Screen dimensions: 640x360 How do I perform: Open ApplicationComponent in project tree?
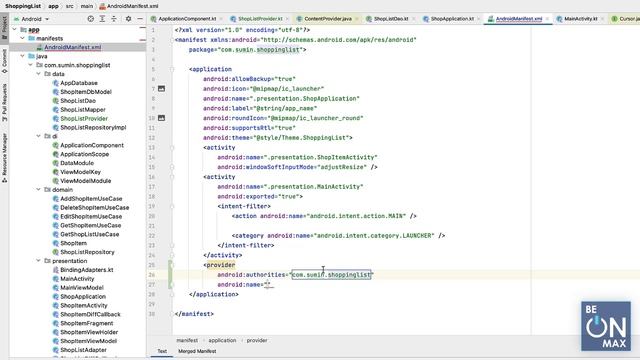(x=92, y=145)
